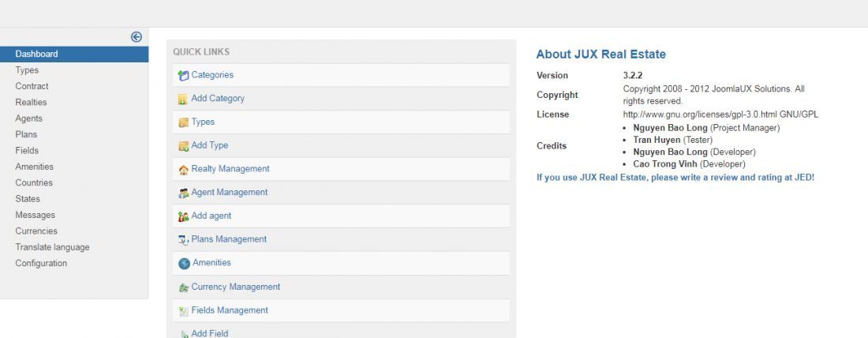868x338 pixels.
Task: Open Amenities in the sidebar menu
Action: 34,166
